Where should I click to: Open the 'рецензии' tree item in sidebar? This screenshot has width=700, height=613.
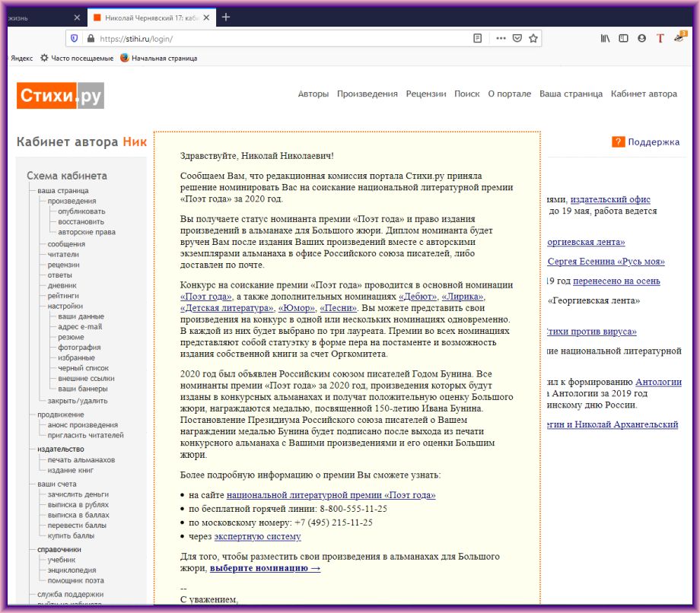click(x=63, y=265)
